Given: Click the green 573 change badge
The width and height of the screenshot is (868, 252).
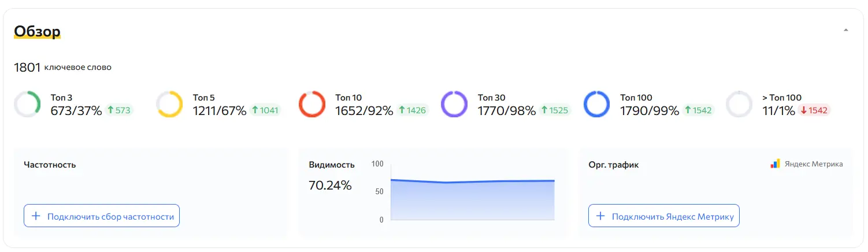Looking at the screenshot, I should tap(119, 110).
